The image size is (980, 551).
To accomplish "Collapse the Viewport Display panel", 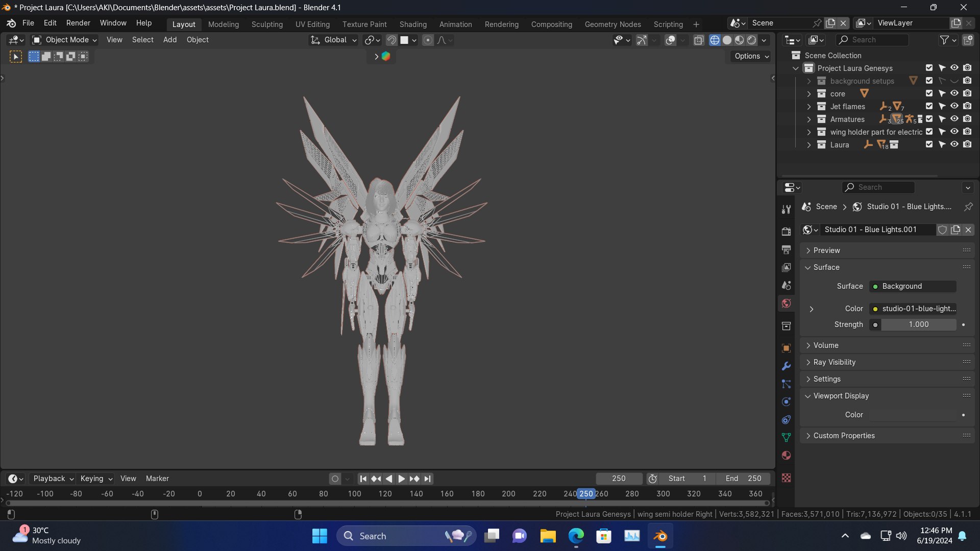I will click(x=887, y=396).
